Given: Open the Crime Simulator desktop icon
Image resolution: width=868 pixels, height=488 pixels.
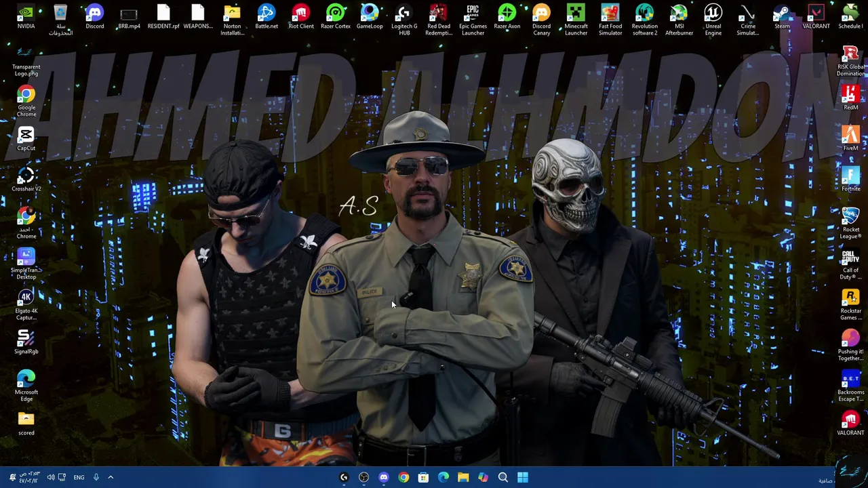Looking at the screenshot, I should (747, 20).
